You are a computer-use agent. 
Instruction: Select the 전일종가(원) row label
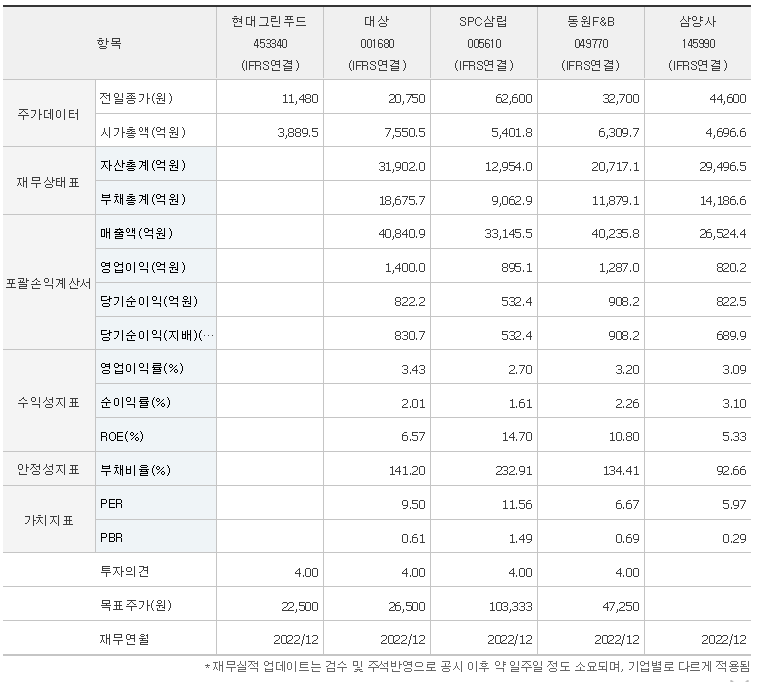pyautogui.click(x=136, y=98)
